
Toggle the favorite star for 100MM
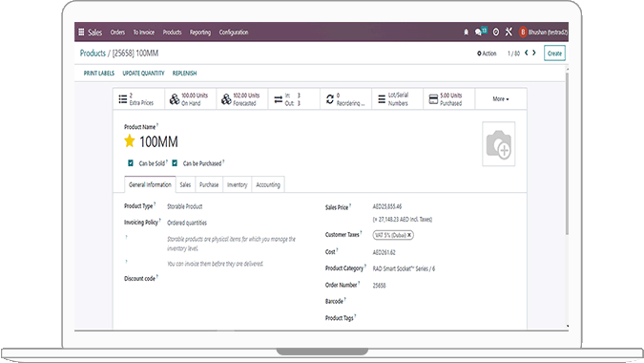[130, 141]
